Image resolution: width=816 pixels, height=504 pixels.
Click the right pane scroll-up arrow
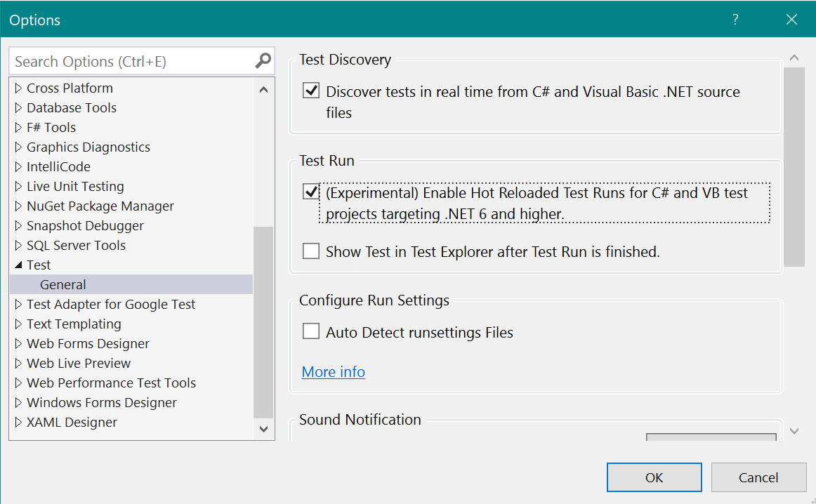coord(794,57)
